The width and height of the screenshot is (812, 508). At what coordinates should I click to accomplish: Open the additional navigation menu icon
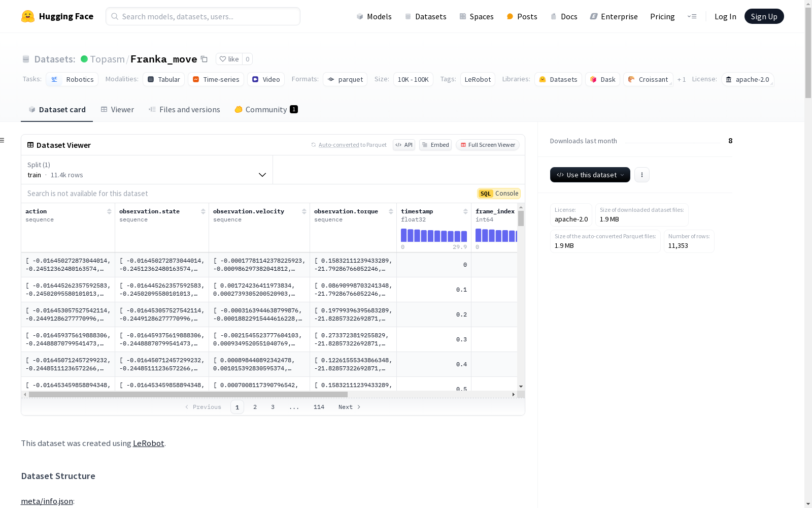coord(692,16)
